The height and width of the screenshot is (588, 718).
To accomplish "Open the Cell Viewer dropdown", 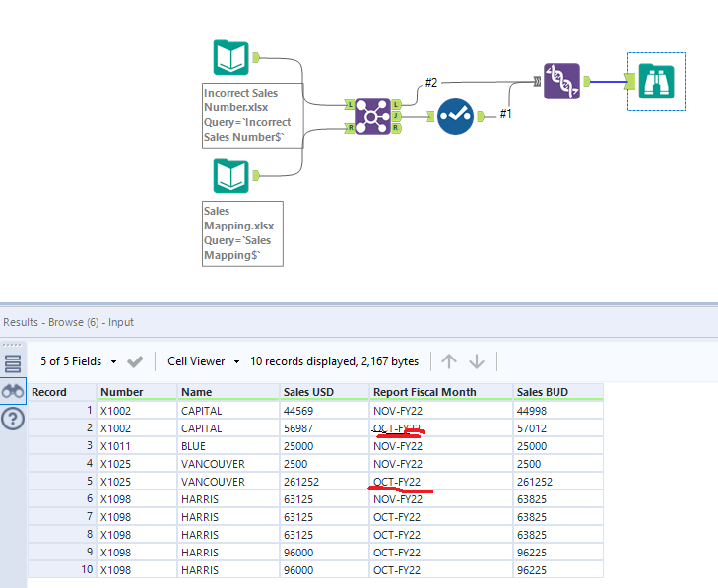I will 203,361.
